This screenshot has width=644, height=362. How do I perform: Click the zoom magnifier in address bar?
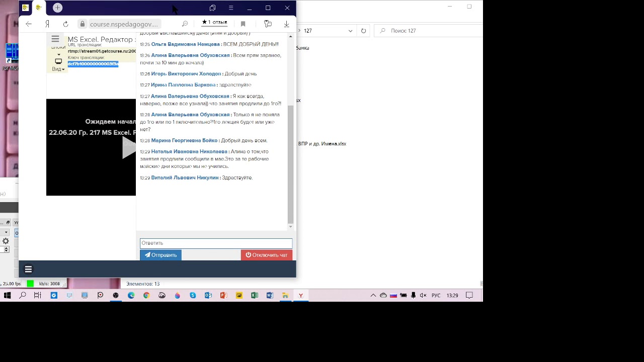185,24
